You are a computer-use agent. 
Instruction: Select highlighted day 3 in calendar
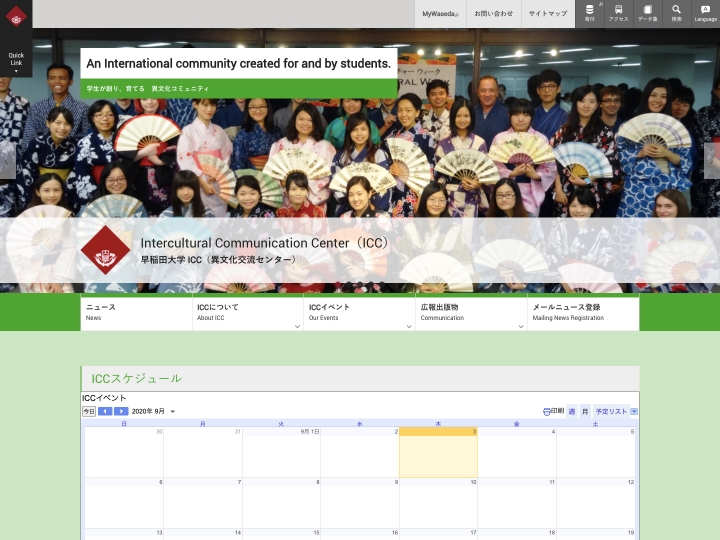[x=438, y=452]
